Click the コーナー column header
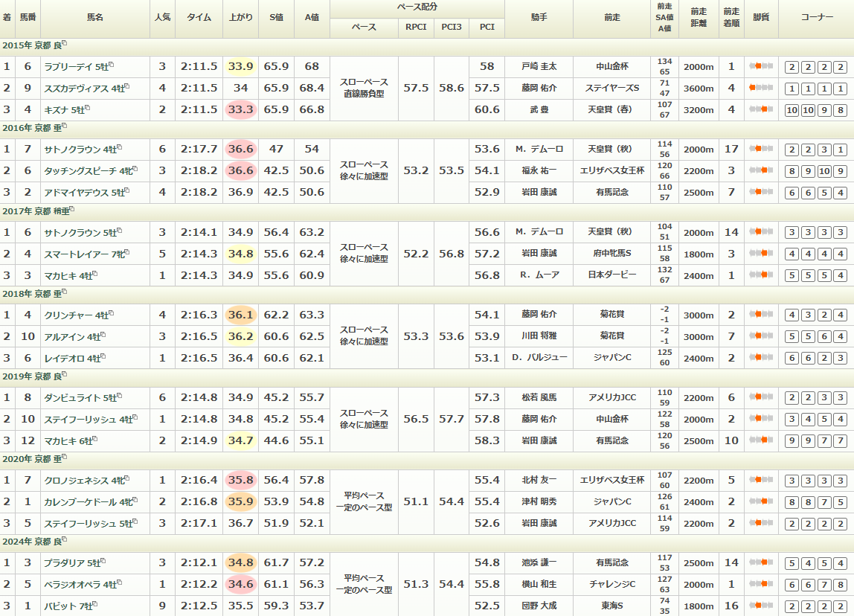854x616 pixels. point(816,18)
